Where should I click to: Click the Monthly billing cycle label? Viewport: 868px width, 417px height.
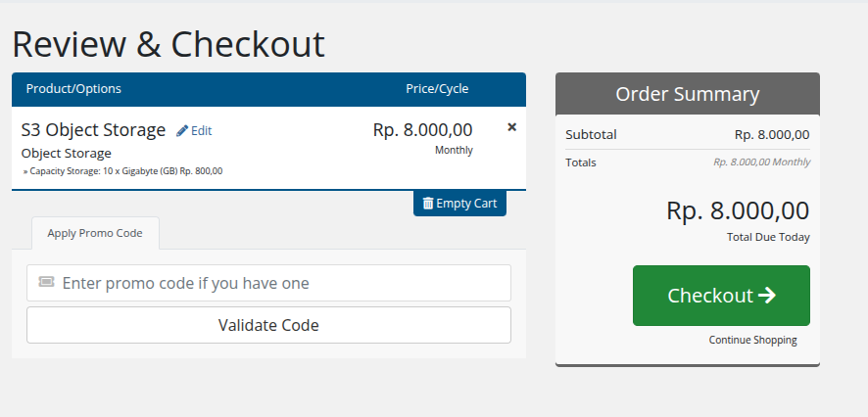click(x=454, y=151)
